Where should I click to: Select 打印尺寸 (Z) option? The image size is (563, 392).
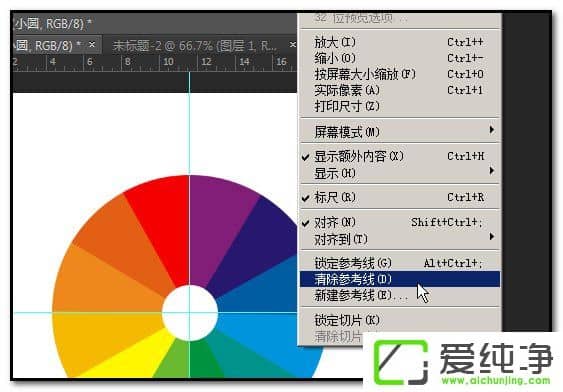pos(400,106)
